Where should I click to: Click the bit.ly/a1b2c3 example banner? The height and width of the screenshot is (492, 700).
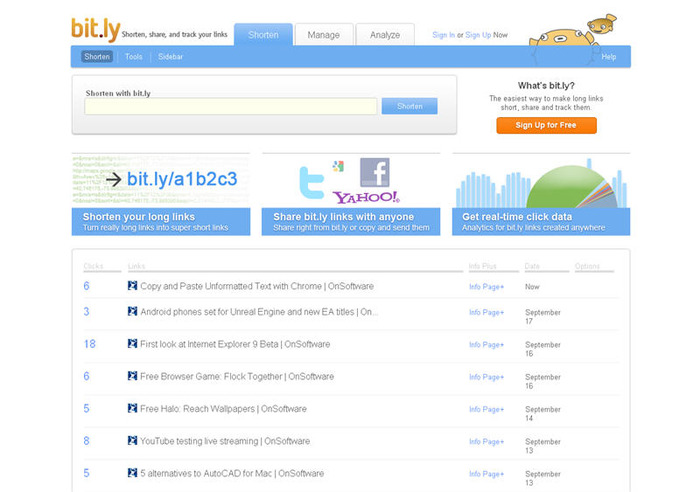click(161, 180)
